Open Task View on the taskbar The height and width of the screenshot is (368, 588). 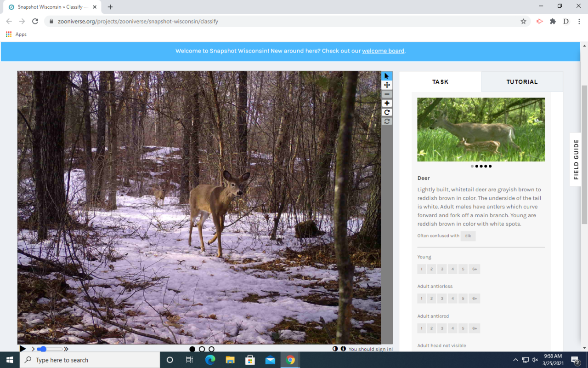[x=189, y=360]
